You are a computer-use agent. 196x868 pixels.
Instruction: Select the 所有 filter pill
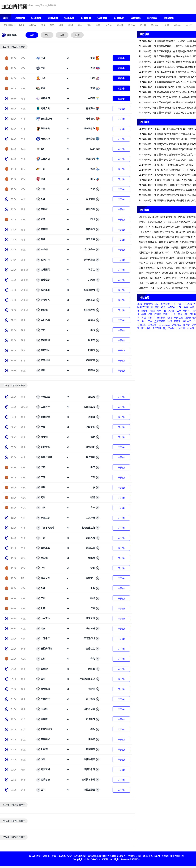point(32,35)
